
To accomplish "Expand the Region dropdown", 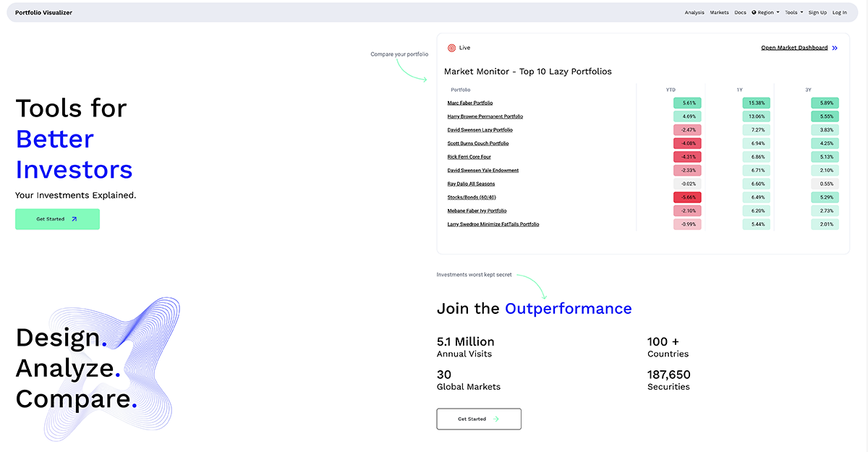I will [x=765, y=12].
